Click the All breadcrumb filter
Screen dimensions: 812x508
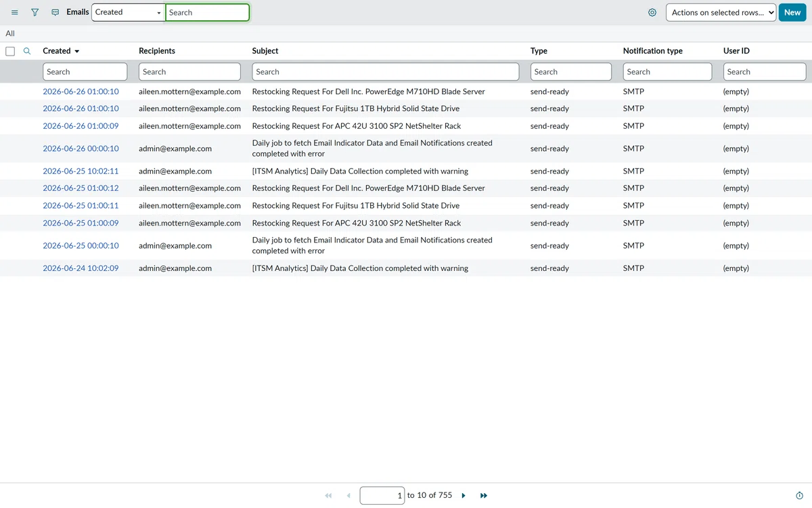tap(10, 33)
